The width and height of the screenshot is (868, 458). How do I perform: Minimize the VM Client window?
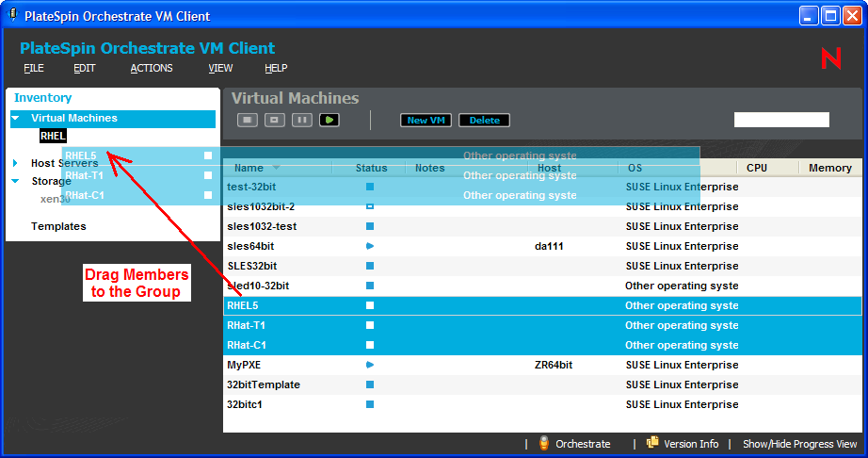click(x=809, y=15)
